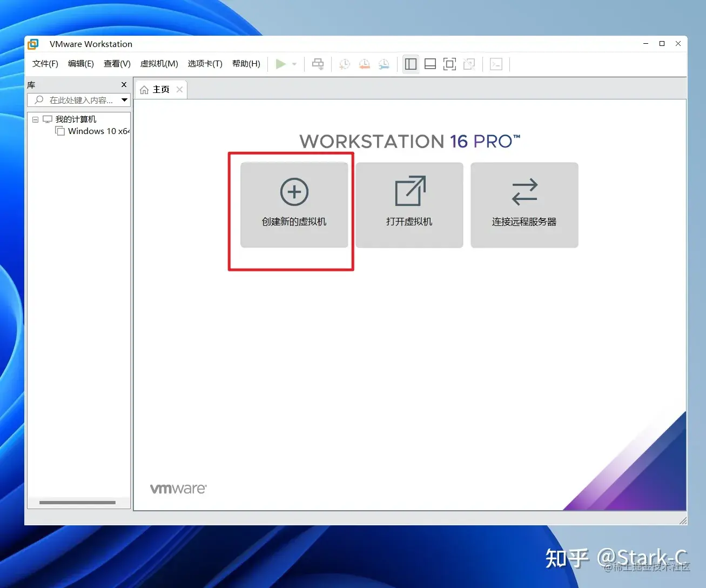Toggle the thumbnail bar view icon
Image resolution: width=706 pixels, height=588 pixels.
point(430,64)
